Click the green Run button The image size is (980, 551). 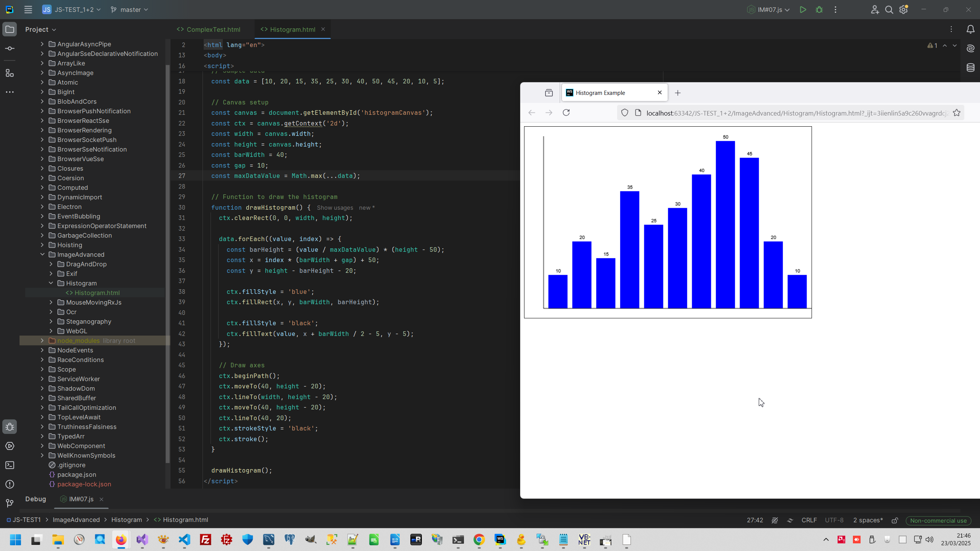click(803, 10)
